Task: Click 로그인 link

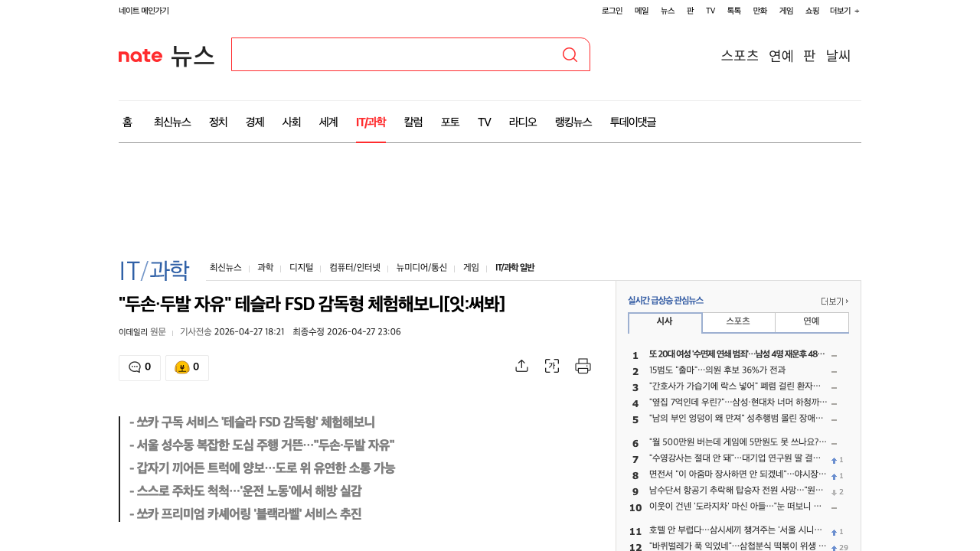Action: pyautogui.click(x=612, y=11)
